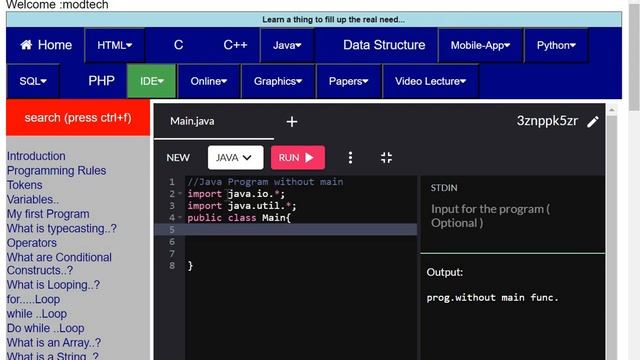Open the JAVA language dropdown

click(x=235, y=158)
